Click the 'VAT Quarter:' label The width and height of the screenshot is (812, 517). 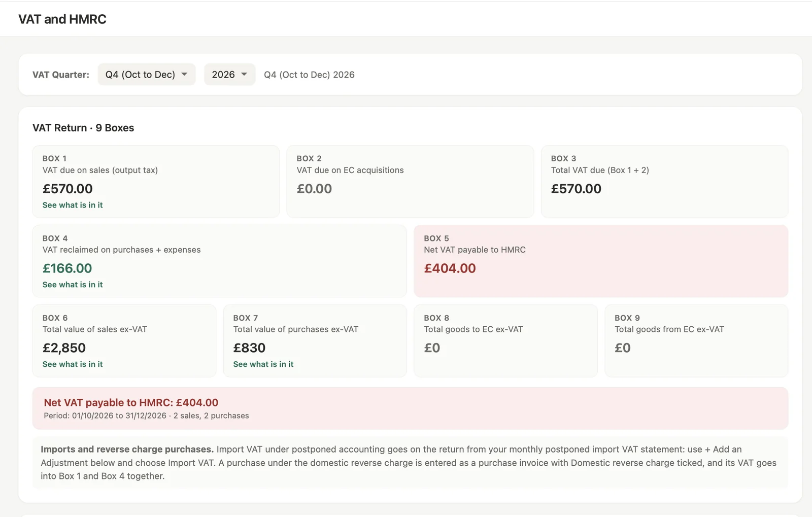click(x=61, y=75)
